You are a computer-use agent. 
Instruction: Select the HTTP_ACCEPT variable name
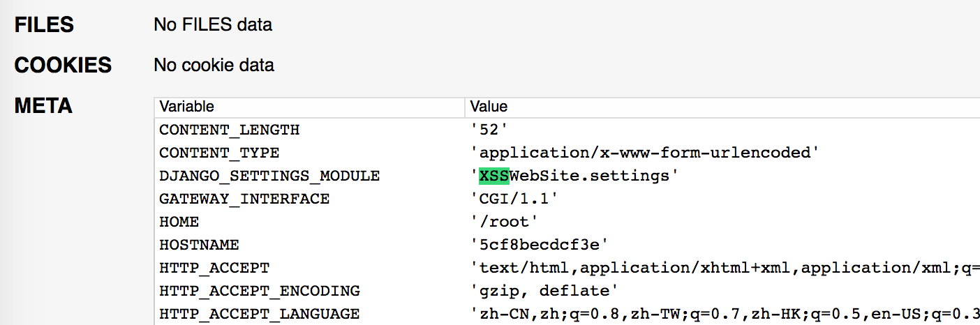[x=214, y=268]
